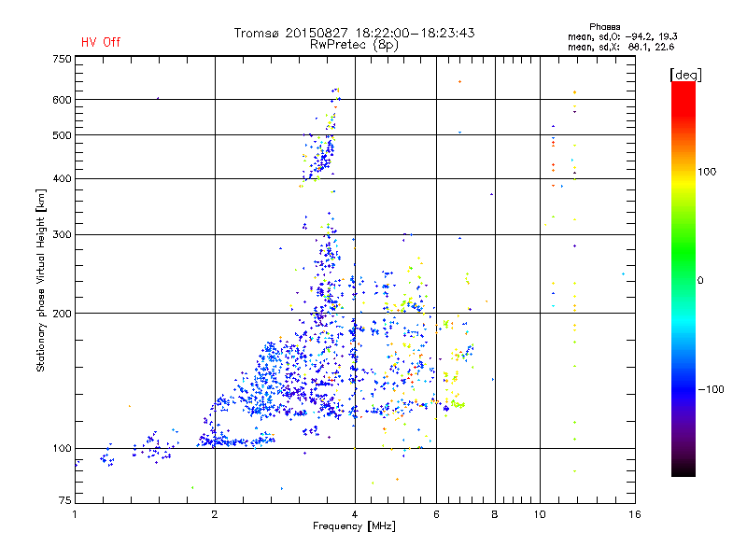The height and width of the screenshot is (560, 747).
Task: Click the y-axis title 'Stationary phase Virtual Height [km]'
Action: 40,280
